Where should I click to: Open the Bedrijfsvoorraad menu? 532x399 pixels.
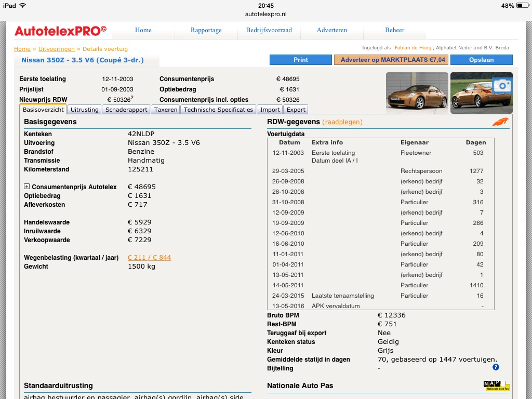coord(269,30)
